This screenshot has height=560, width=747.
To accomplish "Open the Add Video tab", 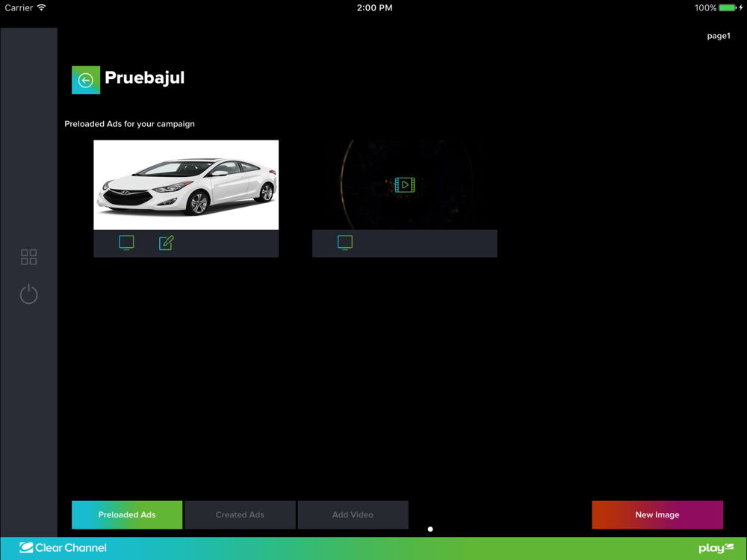I will click(353, 514).
